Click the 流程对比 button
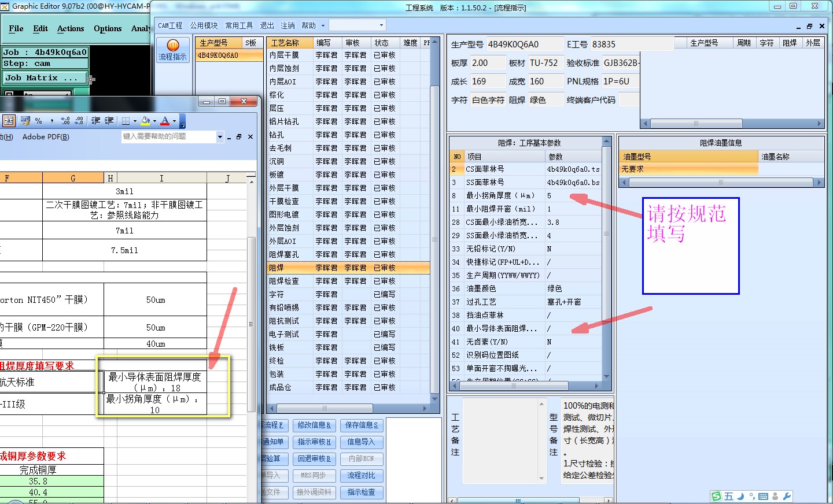The height and width of the screenshot is (504, 833). [x=362, y=476]
